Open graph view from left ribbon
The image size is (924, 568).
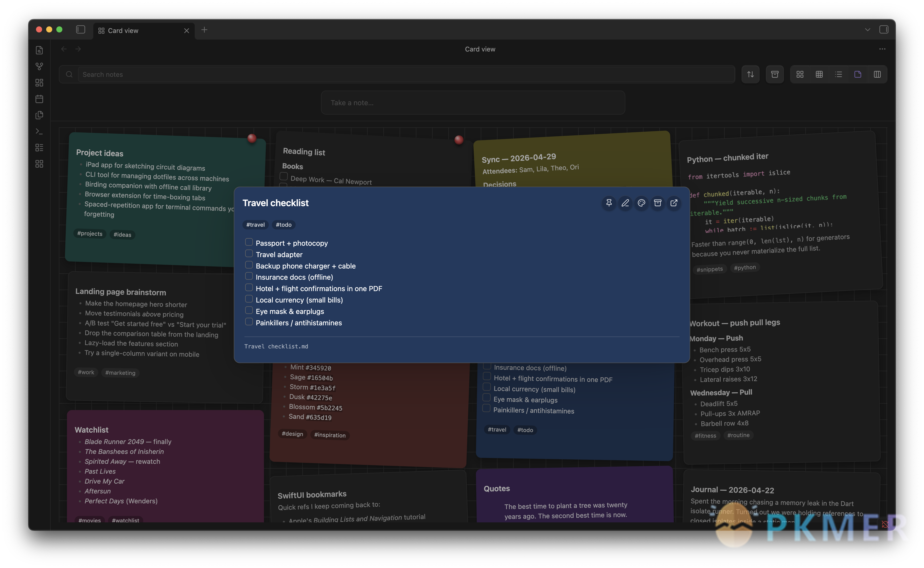[x=39, y=66]
